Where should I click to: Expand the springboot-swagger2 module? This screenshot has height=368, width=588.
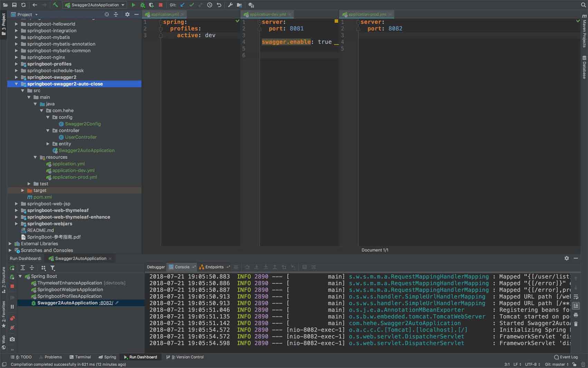(x=16, y=77)
